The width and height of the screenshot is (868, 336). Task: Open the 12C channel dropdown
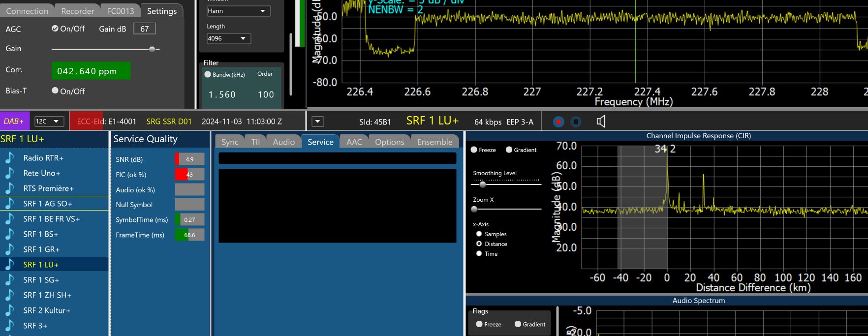(x=49, y=122)
